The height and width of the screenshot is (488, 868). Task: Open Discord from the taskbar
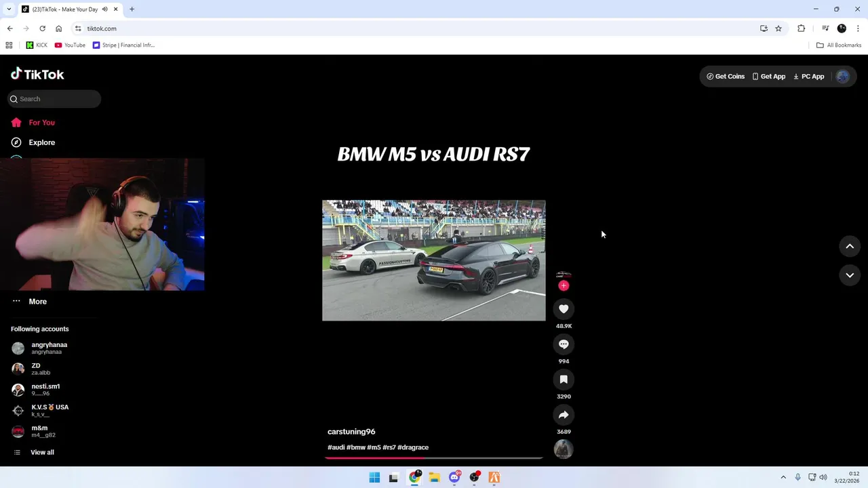(x=454, y=477)
